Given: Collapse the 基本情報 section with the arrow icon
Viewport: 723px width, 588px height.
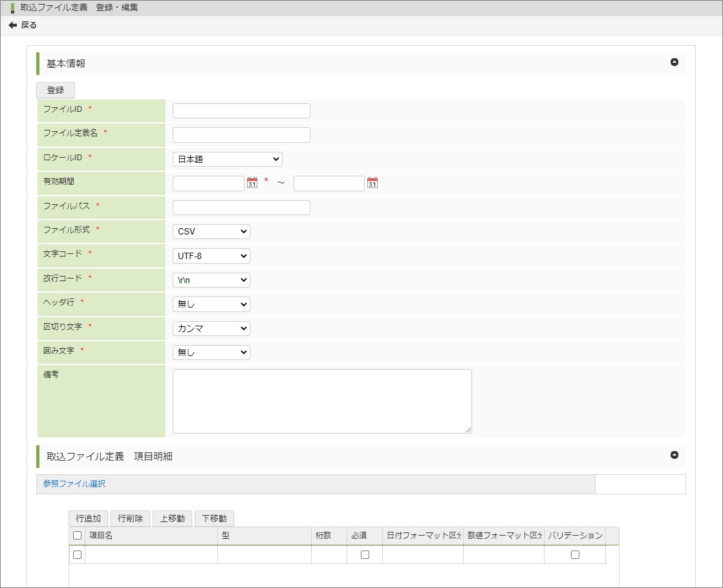Looking at the screenshot, I should click(x=674, y=63).
